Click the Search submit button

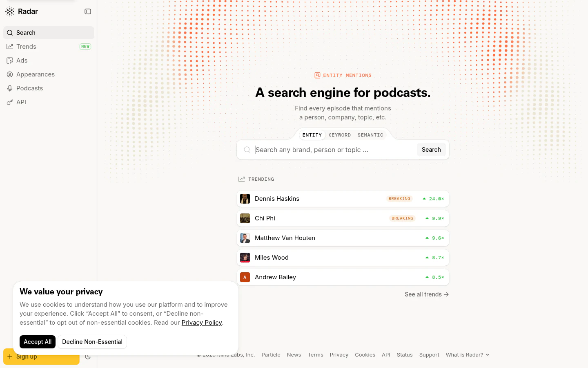431,150
